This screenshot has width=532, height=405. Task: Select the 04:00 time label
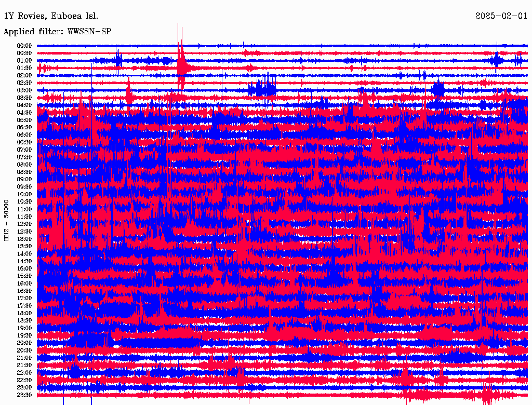tap(24, 105)
